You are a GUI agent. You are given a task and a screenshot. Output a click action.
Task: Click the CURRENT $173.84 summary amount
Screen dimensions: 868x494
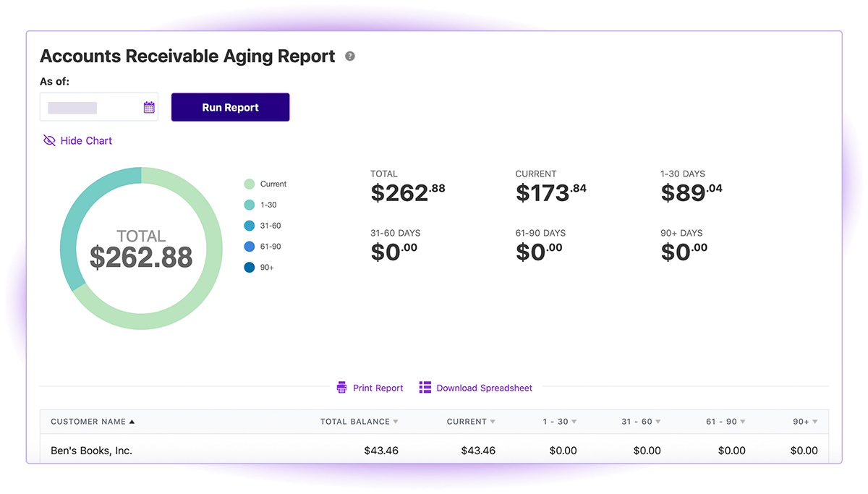551,192
